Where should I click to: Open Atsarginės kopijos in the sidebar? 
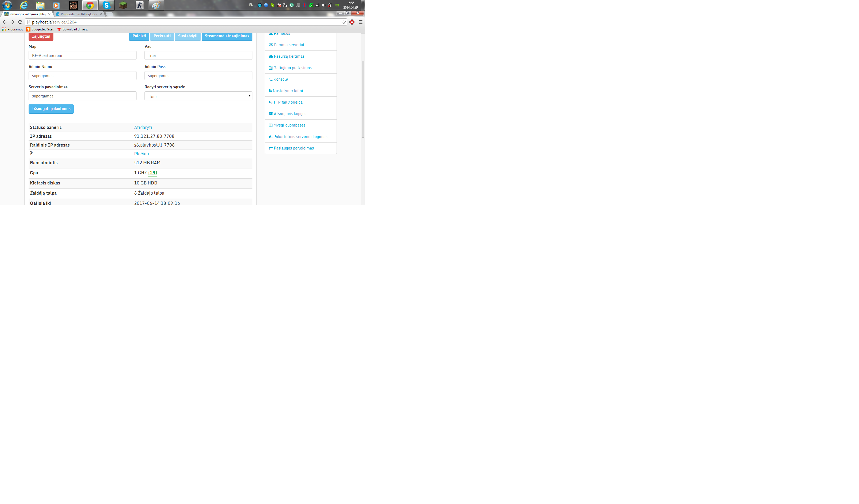[301, 114]
